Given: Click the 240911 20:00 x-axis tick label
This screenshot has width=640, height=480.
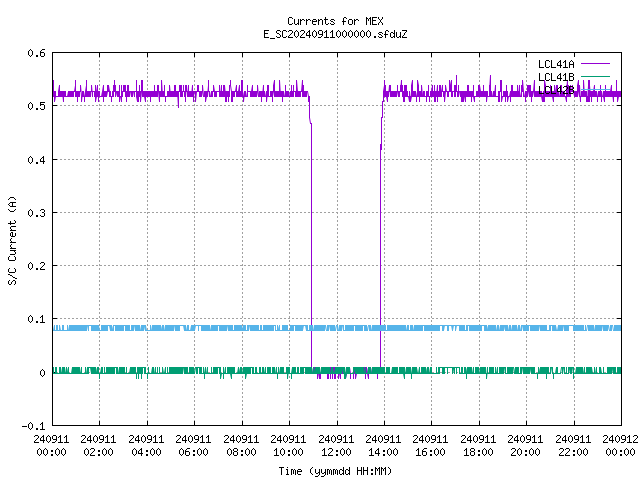Looking at the screenshot, I should tap(525, 446).
